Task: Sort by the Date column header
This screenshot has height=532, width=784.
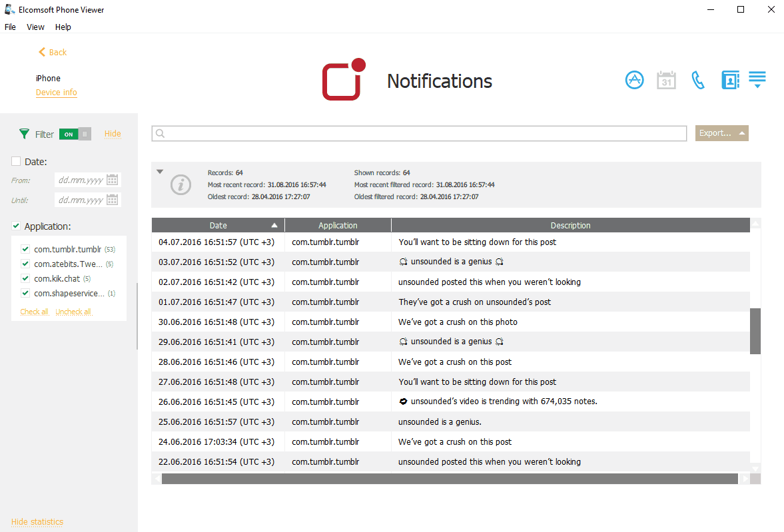Action: pos(218,225)
